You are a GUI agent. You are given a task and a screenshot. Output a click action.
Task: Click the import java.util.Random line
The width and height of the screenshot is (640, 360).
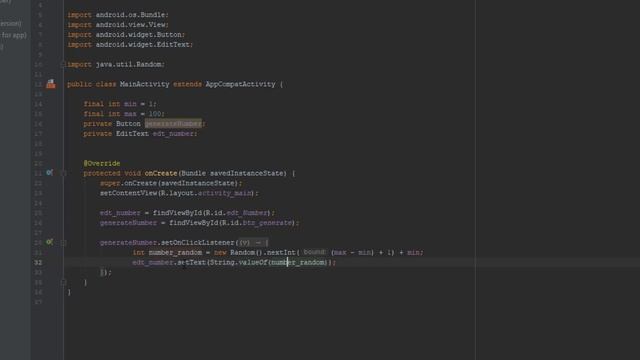tap(116, 64)
